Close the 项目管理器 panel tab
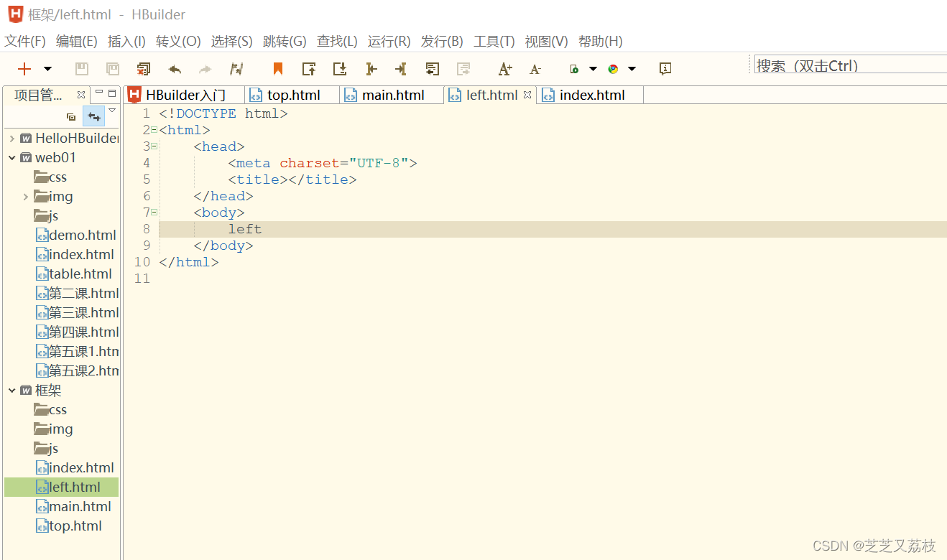This screenshot has height=560, width=947. tap(81, 94)
